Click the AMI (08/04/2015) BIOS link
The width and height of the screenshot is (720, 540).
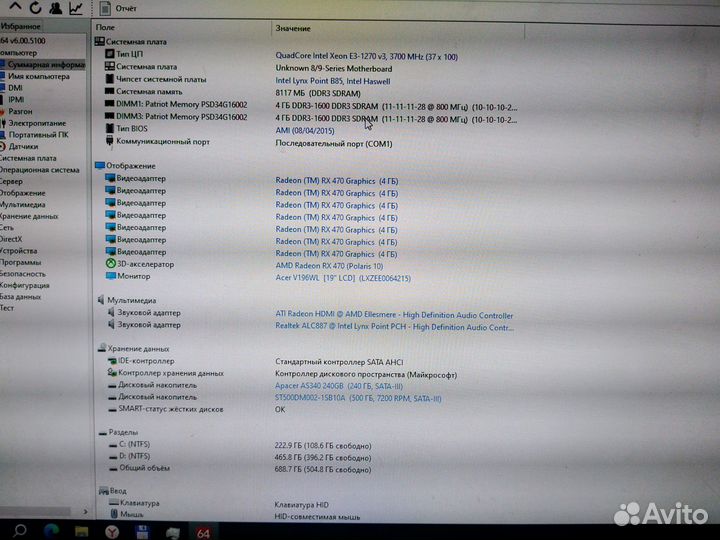tap(304, 131)
